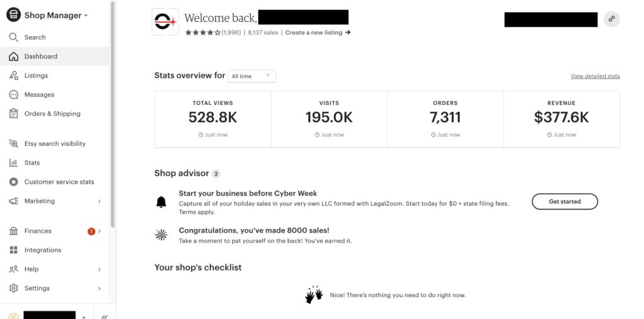Click the Integrations grid icon

pos(14,250)
